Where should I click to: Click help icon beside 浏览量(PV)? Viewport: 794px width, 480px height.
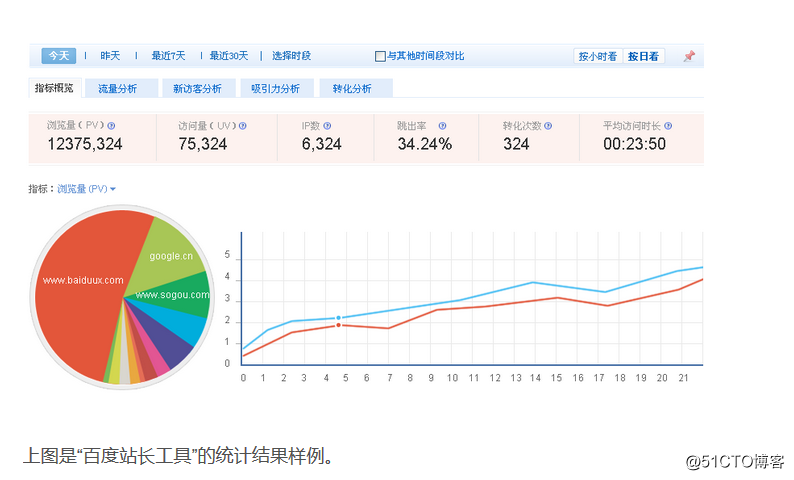pos(111,126)
